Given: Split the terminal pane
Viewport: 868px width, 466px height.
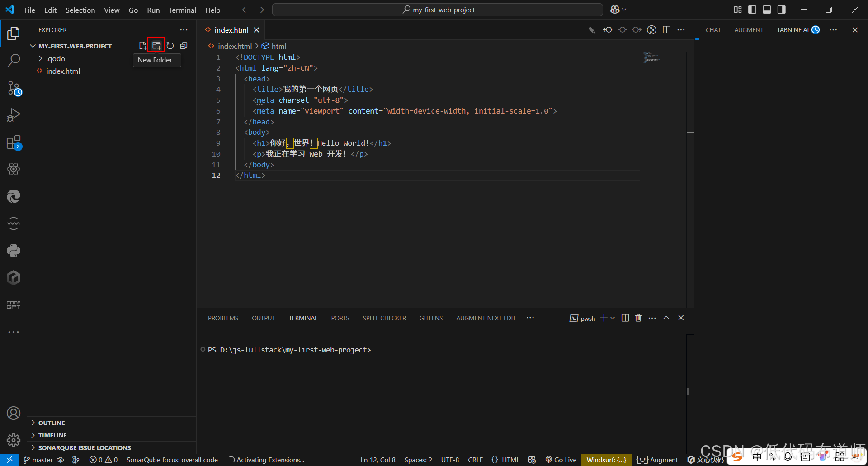Looking at the screenshot, I should point(625,318).
